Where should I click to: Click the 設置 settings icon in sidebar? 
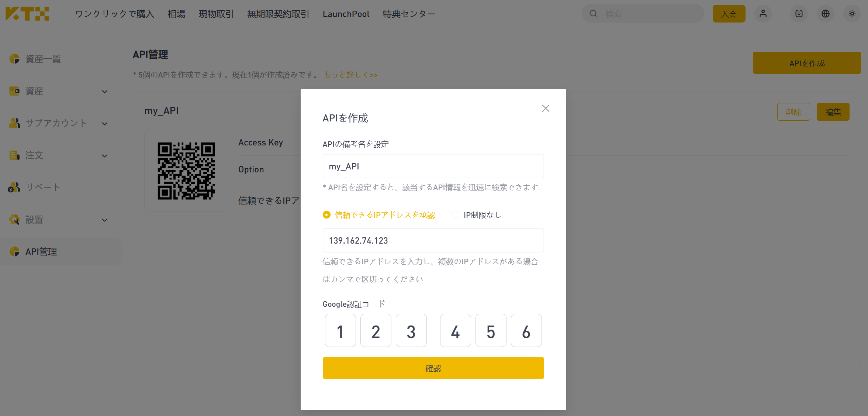click(14, 219)
